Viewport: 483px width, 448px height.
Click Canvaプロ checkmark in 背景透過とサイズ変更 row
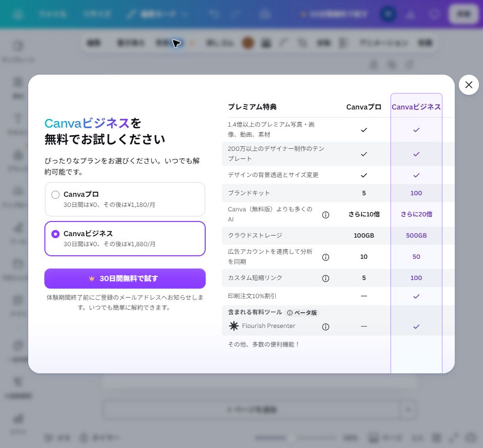click(x=364, y=175)
